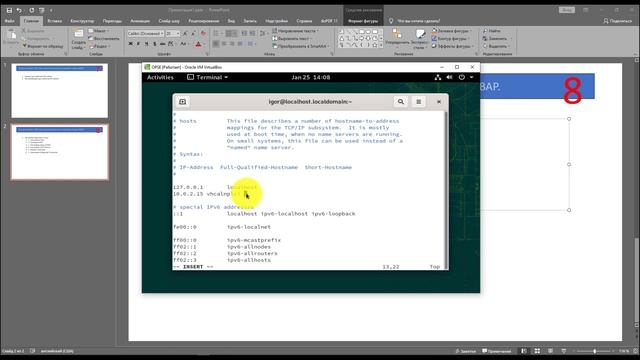Open the terminal hamburger menu
Viewport: 640px width, 360px height.
tap(418, 102)
